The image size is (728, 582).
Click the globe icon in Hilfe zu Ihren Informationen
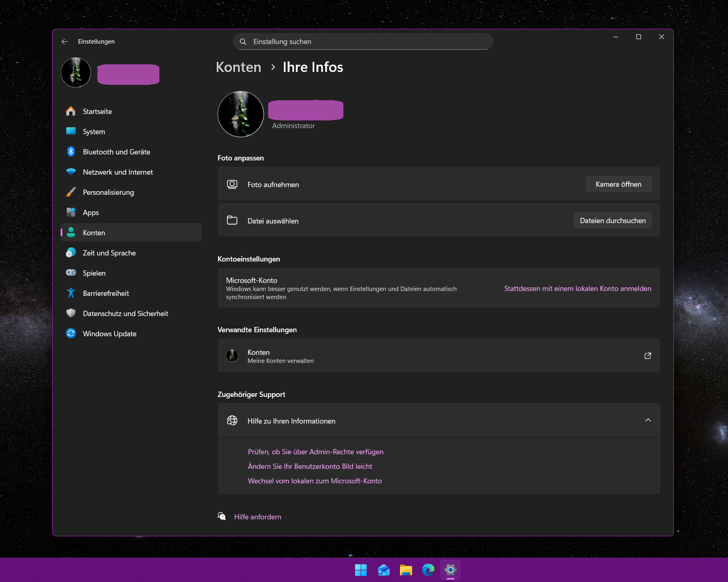tap(232, 420)
